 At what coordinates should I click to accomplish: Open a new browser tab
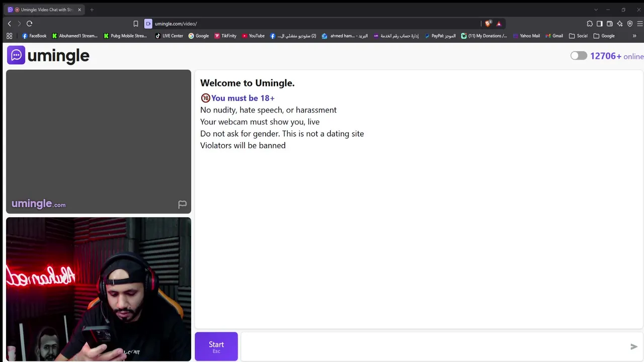92,10
